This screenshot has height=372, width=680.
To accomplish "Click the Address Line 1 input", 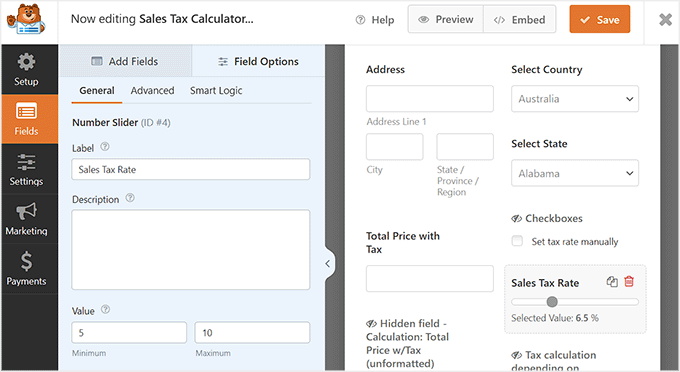I will point(430,99).
